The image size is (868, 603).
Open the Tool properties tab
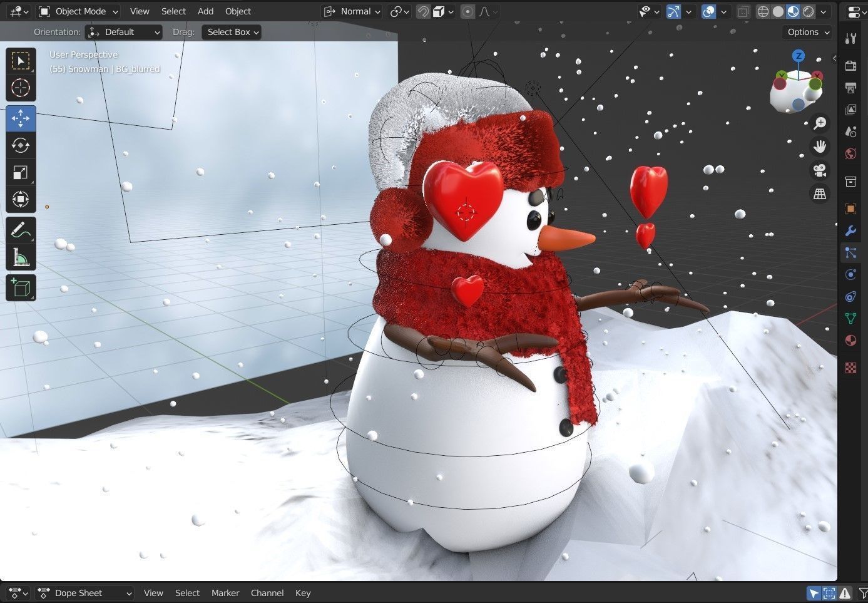(850, 39)
